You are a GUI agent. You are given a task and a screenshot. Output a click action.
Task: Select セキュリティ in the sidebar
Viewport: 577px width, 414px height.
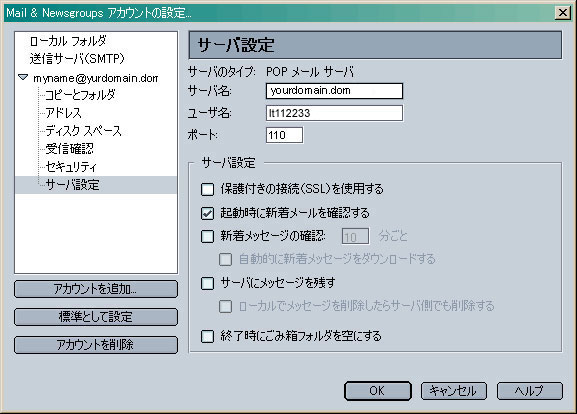[x=71, y=167]
